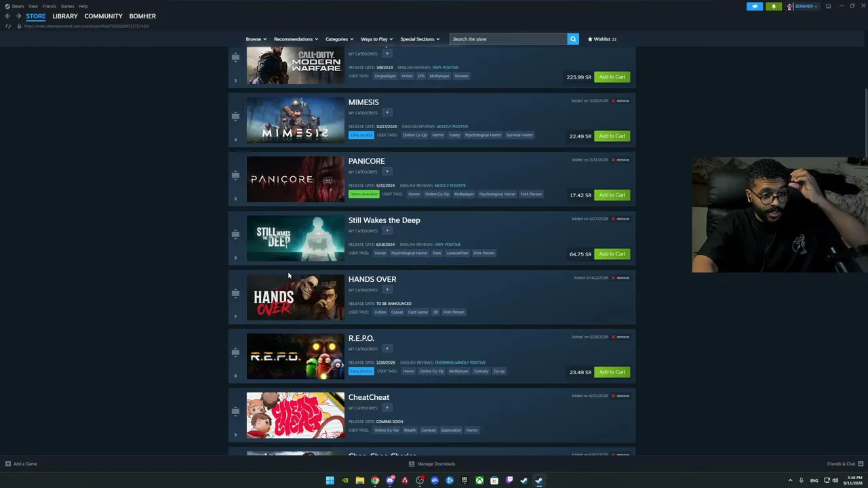Add MIMESIS to cart
Viewport: 868px width, 488px height.
point(612,136)
